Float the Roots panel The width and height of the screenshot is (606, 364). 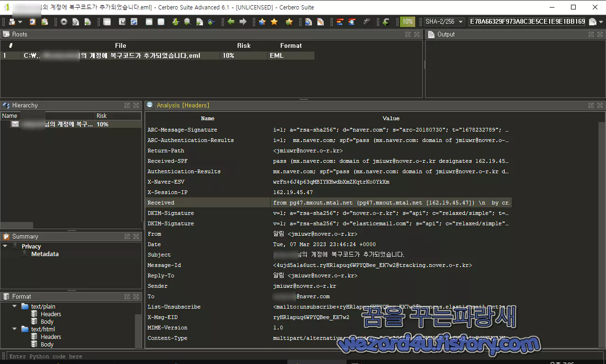point(408,34)
